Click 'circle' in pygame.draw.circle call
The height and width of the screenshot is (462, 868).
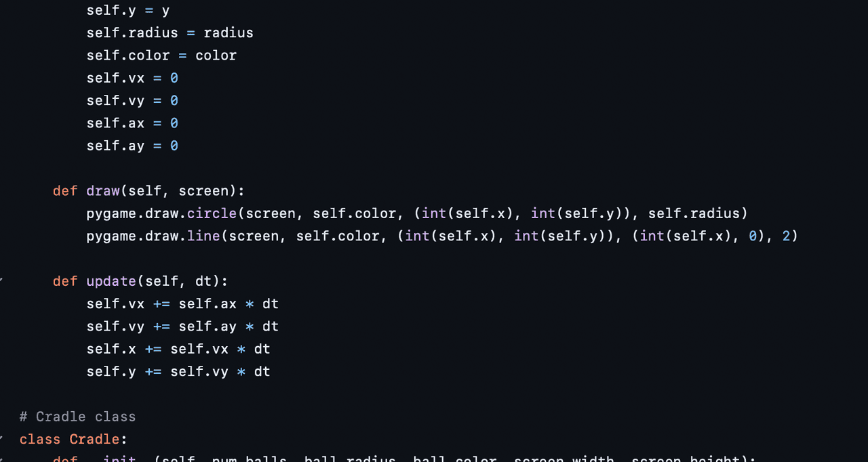tap(212, 213)
